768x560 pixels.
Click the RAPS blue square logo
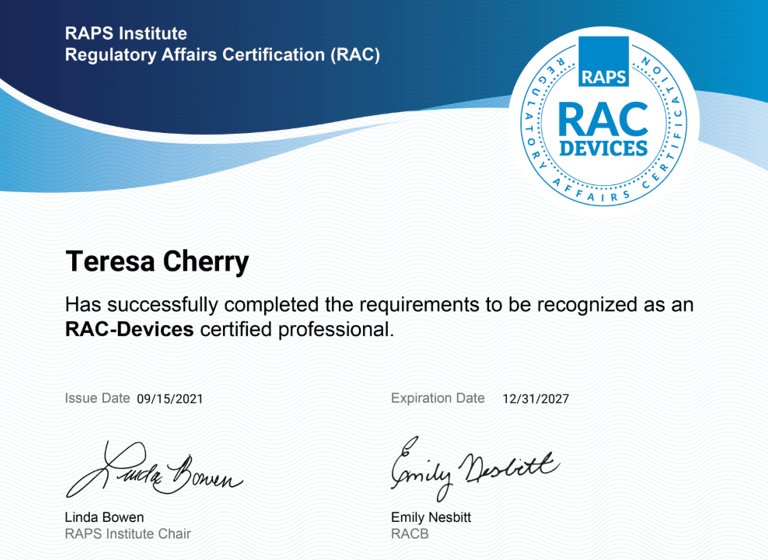click(603, 62)
